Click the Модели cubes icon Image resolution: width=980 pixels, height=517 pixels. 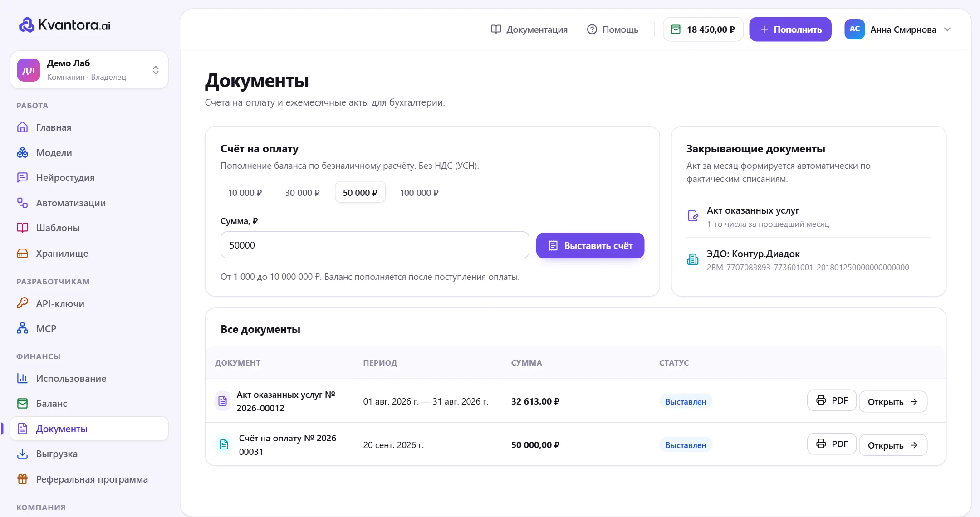[22, 153]
